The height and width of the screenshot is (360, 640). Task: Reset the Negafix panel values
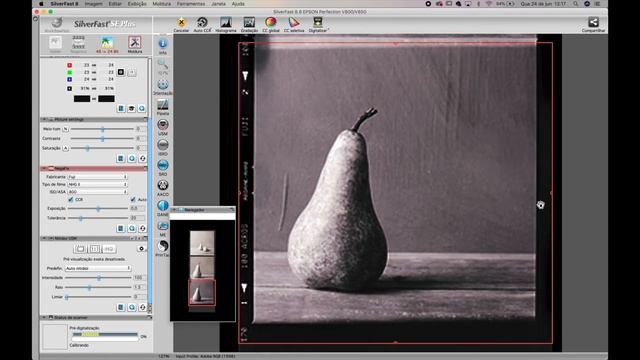[x=142, y=228]
